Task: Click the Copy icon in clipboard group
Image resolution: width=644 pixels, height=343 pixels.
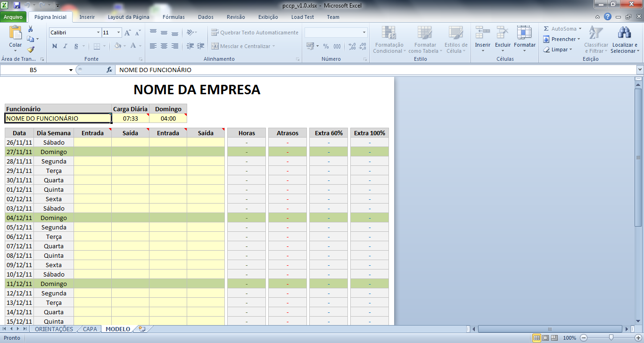Action: [x=31, y=39]
